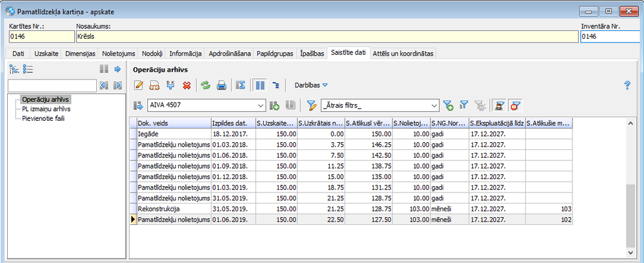Click the search previous left-arrow icon
Image resolution: width=644 pixels, height=263 pixels.
point(104,85)
